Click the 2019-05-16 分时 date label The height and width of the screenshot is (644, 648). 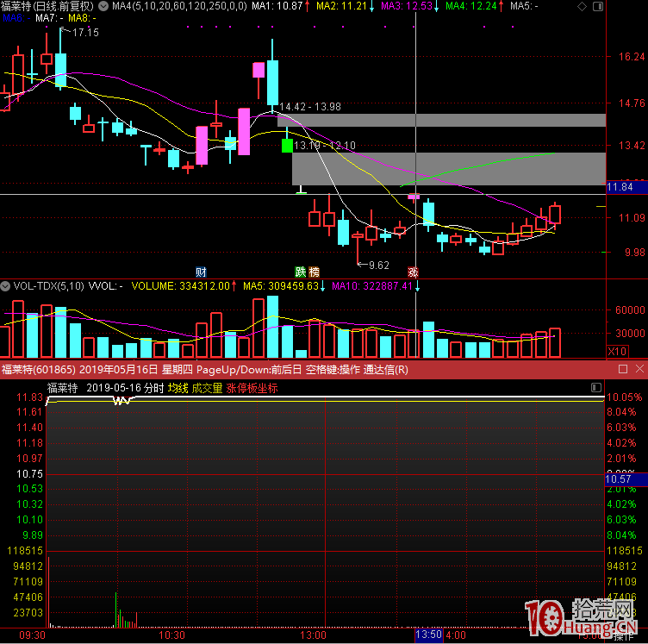(x=125, y=388)
